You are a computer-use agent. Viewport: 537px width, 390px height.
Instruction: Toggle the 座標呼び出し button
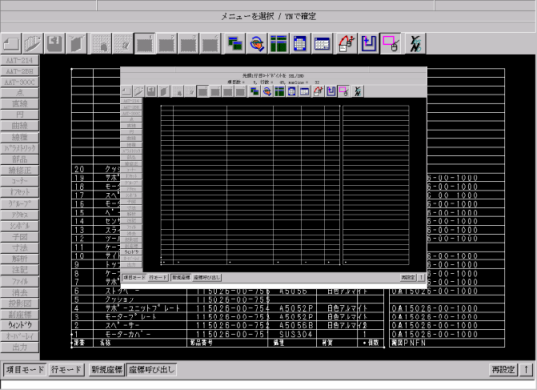coord(151,370)
